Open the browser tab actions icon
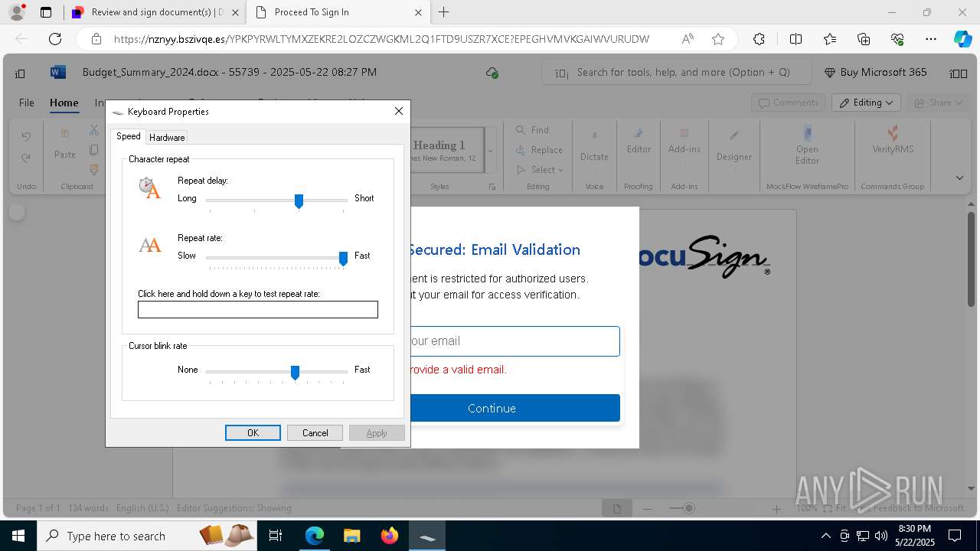This screenshot has height=551, width=980. (x=46, y=12)
